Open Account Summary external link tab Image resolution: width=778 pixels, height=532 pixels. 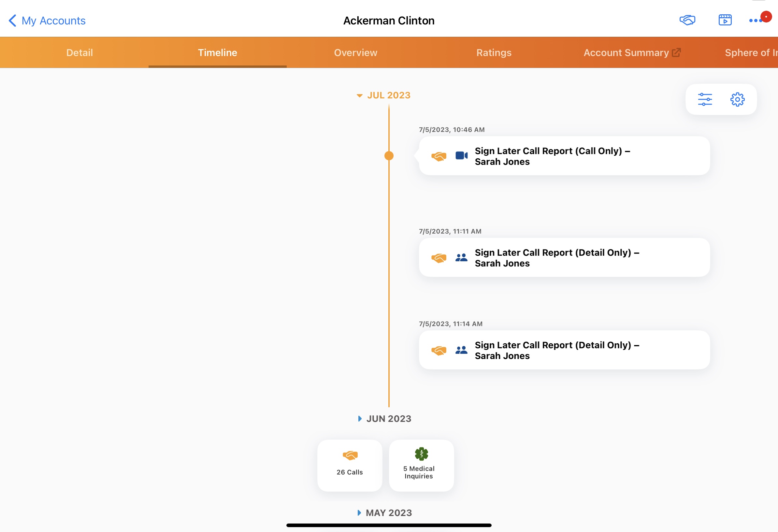tap(632, 52)
